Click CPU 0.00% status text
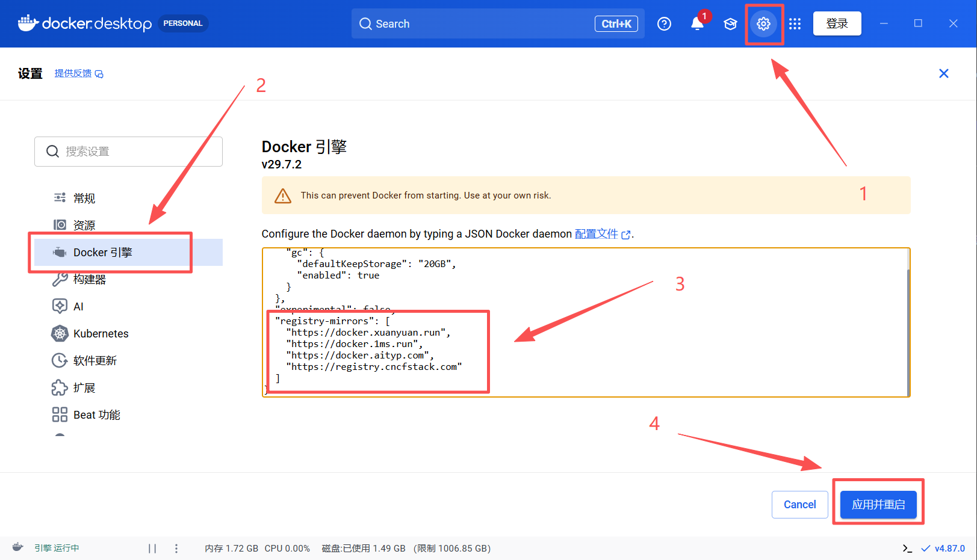The image size is (977, 560). [x=287, y=549]
